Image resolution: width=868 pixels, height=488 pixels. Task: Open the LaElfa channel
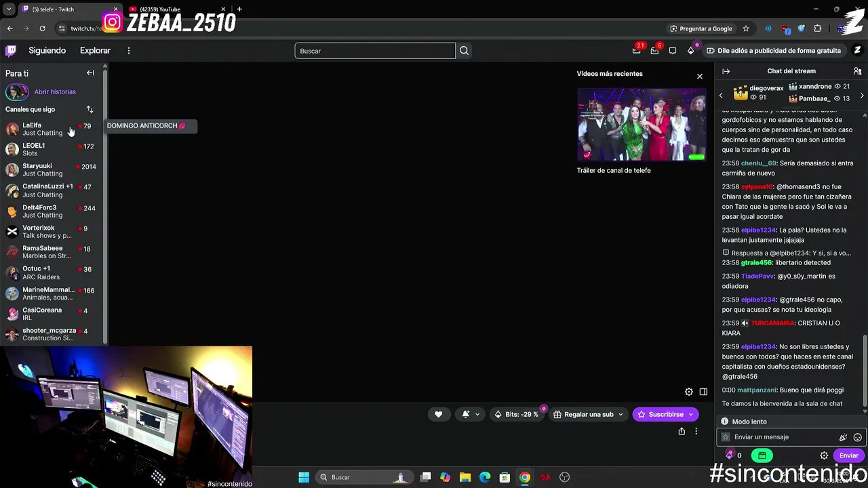52,129
